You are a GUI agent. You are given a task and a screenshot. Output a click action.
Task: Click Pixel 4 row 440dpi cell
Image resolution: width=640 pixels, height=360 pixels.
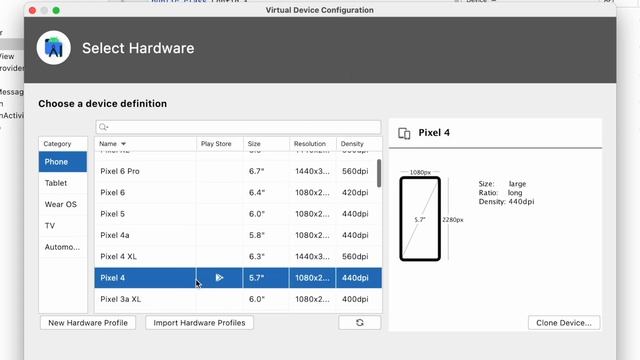[359, 278]
